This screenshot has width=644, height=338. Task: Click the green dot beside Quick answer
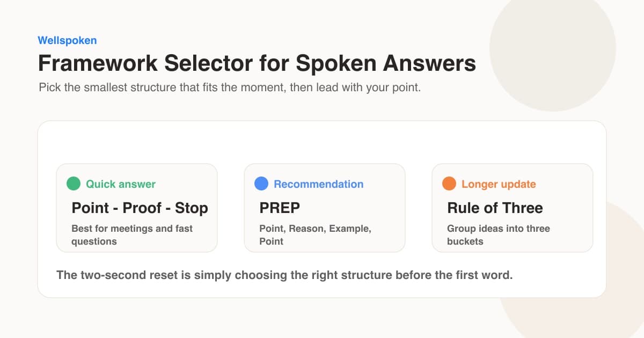tap(74, 184)
